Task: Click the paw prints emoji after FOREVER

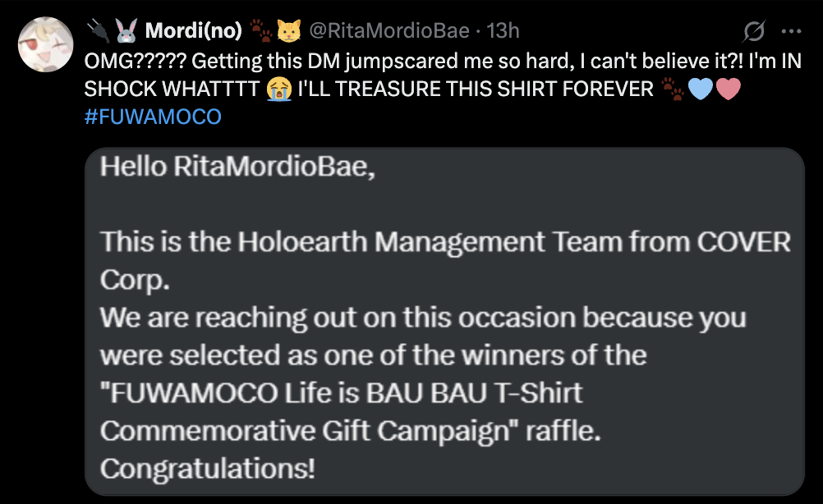Action: 673,89
